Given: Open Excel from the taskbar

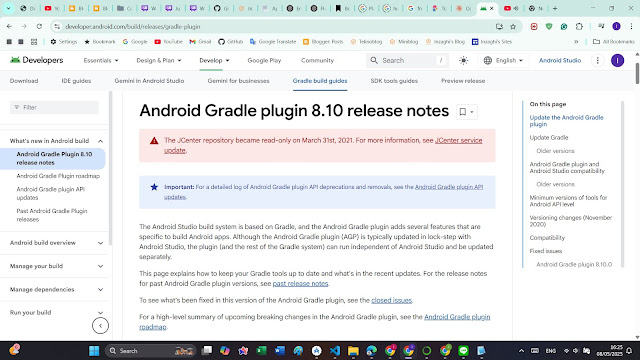Looking at the screenshot, I should click(x=261, y=351).
